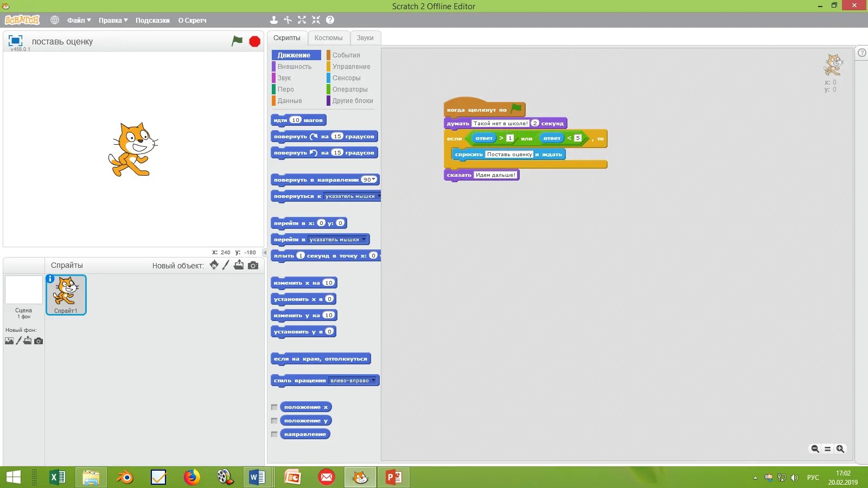Open sprite info with the blue i icon
This screenshot has width=868, height=488.
(x=50, y=279)
